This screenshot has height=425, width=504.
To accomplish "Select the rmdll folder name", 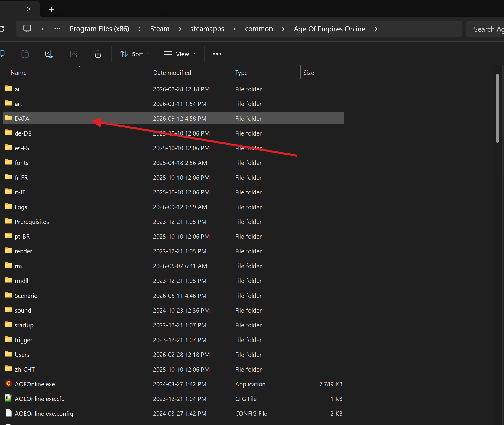I will tap(21, 281).
